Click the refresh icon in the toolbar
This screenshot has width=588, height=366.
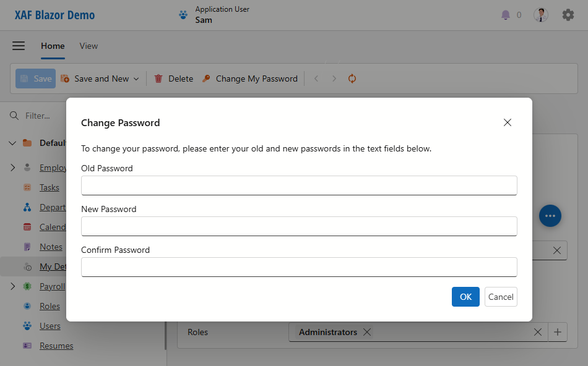[352, 79]
